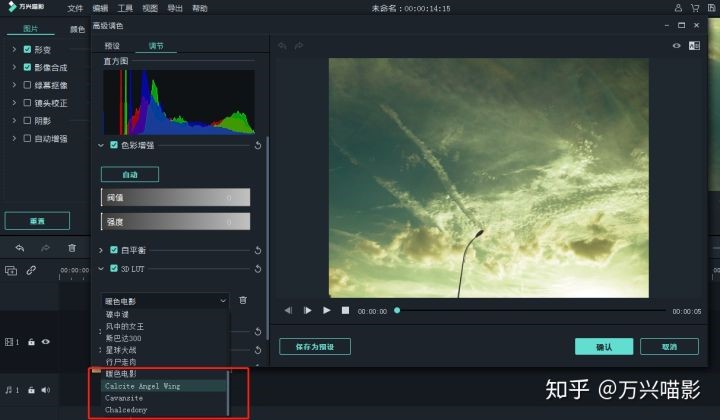This screenshot has height=420, width=720.
Task: Open the 文件 menu
Action: pyautogui.click(x=75, y=8)
